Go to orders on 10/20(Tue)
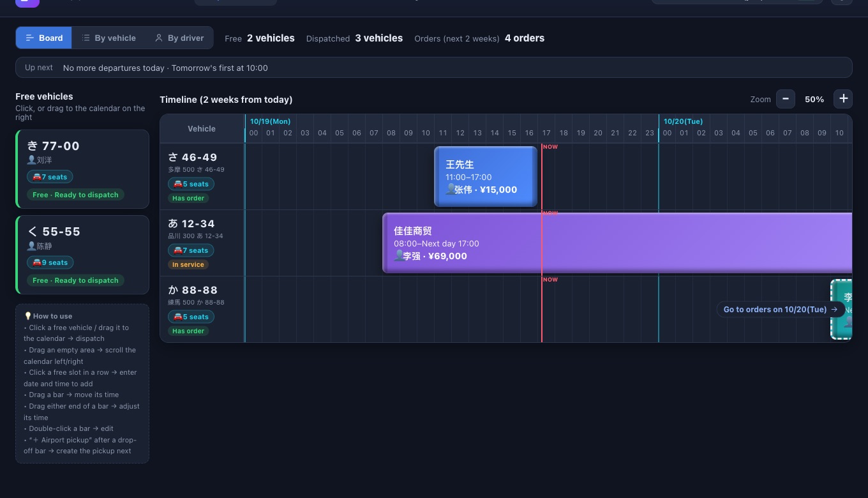Screen dimensions: 868x498 781,309
